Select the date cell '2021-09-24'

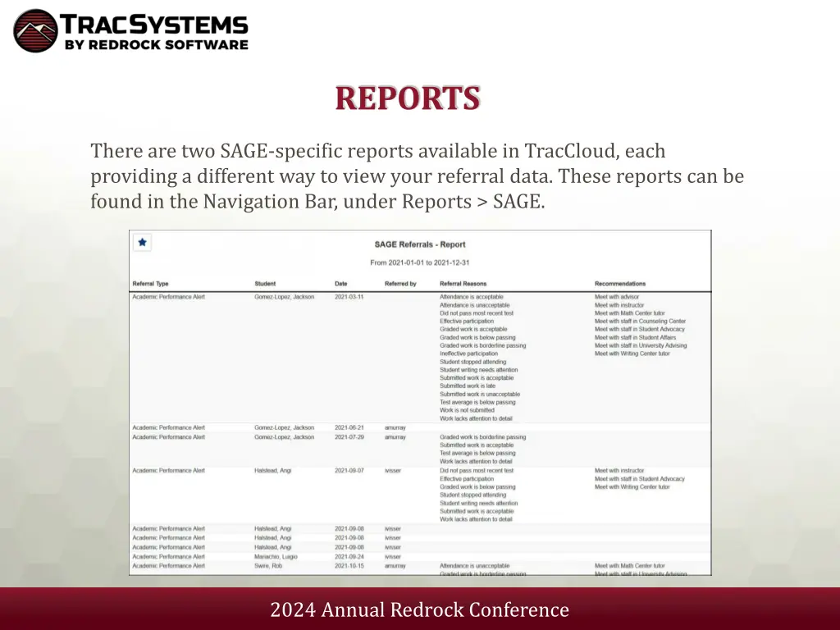[349, 557]
